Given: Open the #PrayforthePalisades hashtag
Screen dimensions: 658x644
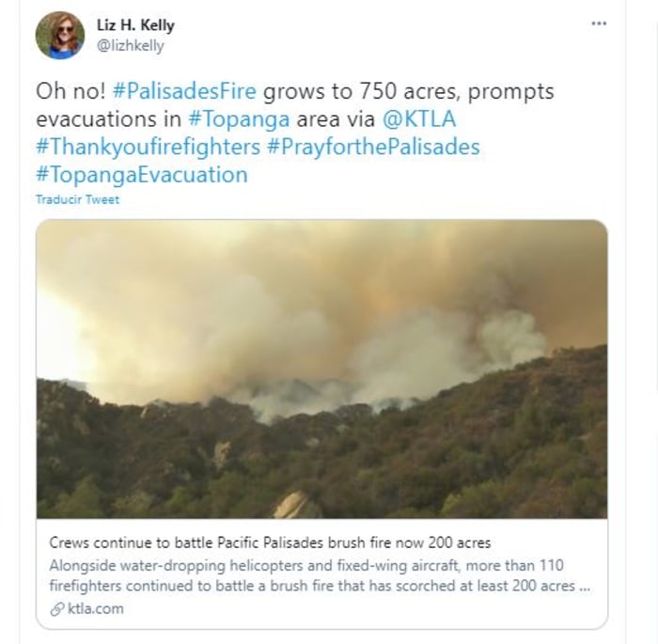Looking at the screenshot, I should [373, 148].
